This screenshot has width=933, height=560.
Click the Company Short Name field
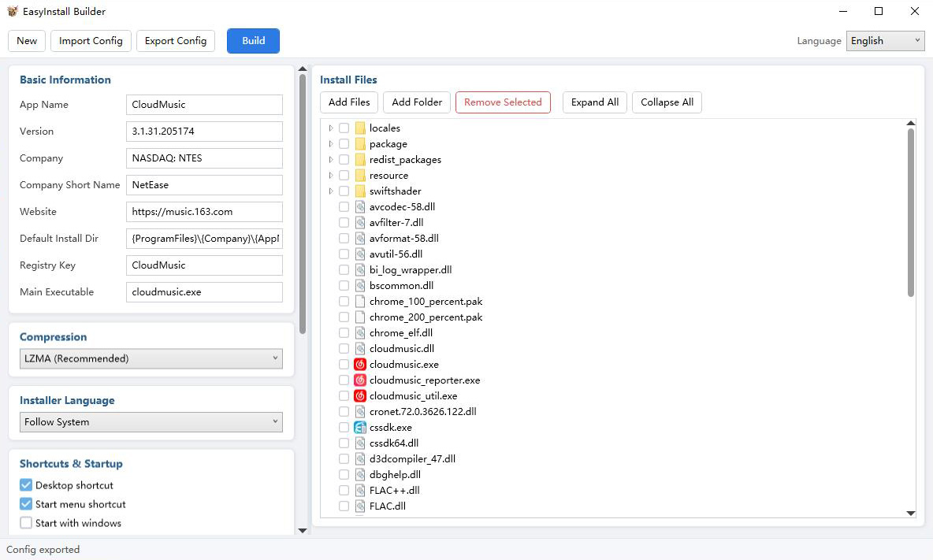204,185
